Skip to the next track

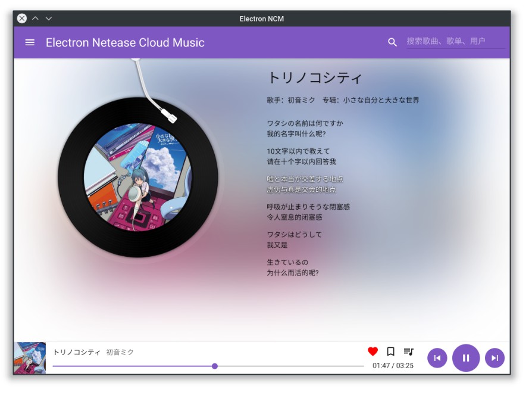pos(495,358)
